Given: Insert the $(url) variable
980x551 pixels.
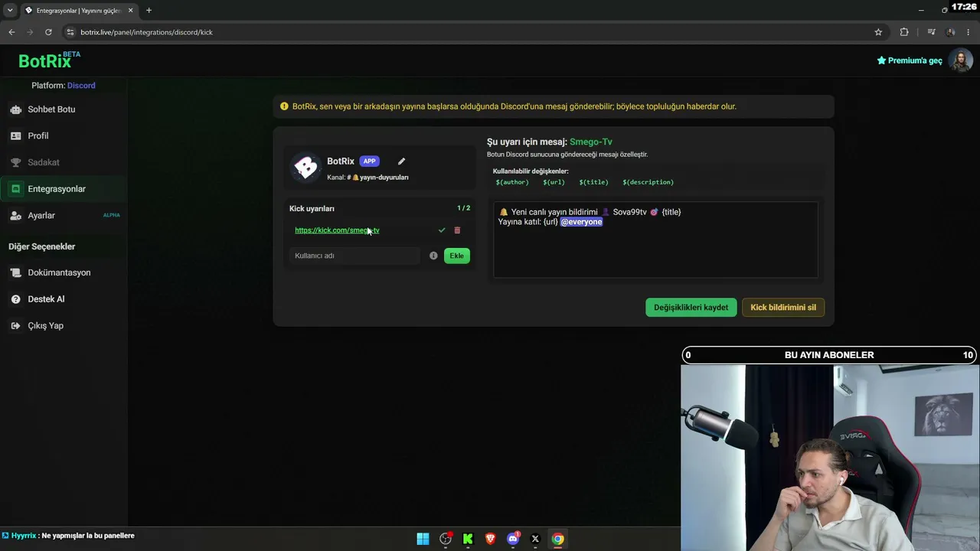Looking at the screenshot, I should click(554, 182).
